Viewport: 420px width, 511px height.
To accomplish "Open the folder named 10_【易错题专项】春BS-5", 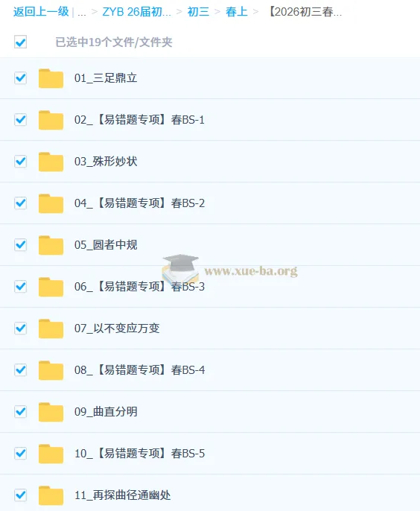I will (x=139, y=454).
